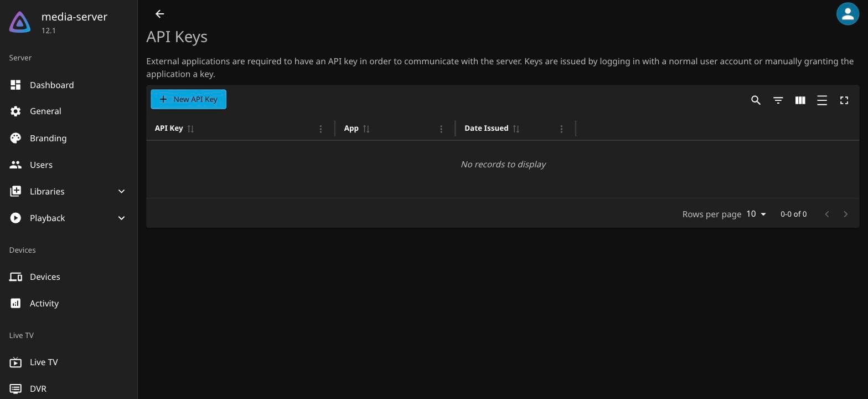This screenshot has height=399, width=868.
Task: Click the Jellyfin logo icon
Action: tap(20, 22)
